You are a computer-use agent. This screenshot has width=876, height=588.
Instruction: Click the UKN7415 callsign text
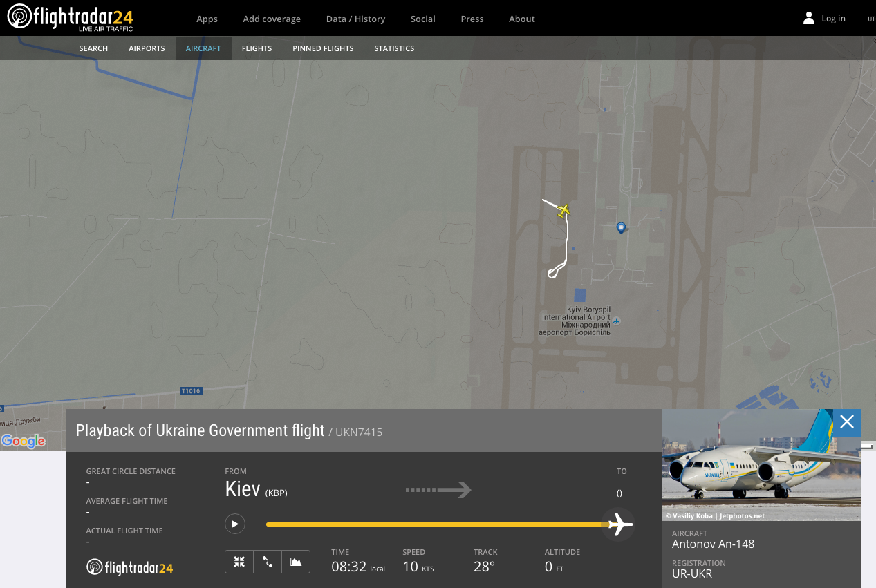(359, 432)
